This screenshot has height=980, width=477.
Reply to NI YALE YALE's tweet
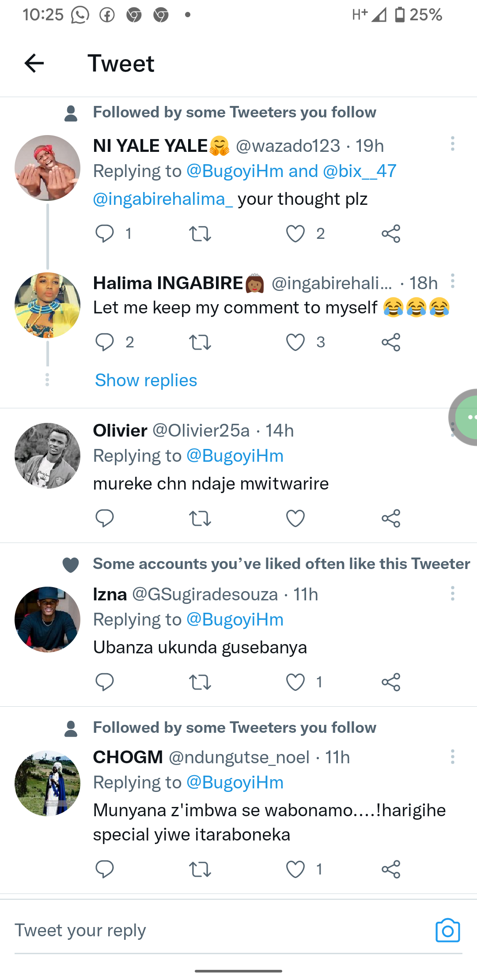(x=105, y=234)
